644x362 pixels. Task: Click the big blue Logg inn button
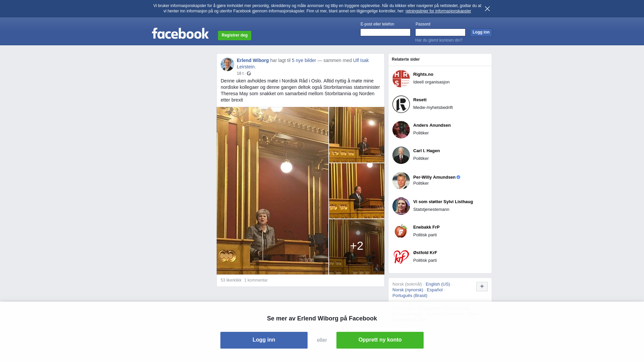point(264,340)
